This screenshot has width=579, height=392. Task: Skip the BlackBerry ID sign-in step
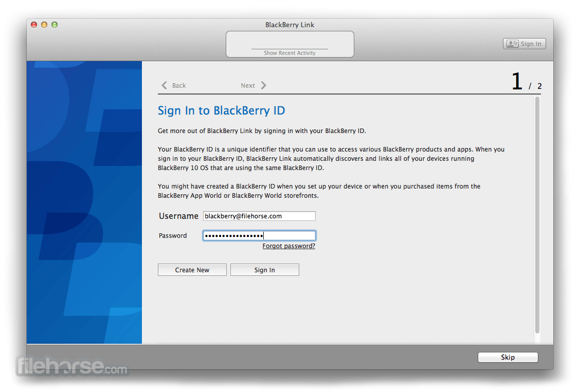click(508, 357)
